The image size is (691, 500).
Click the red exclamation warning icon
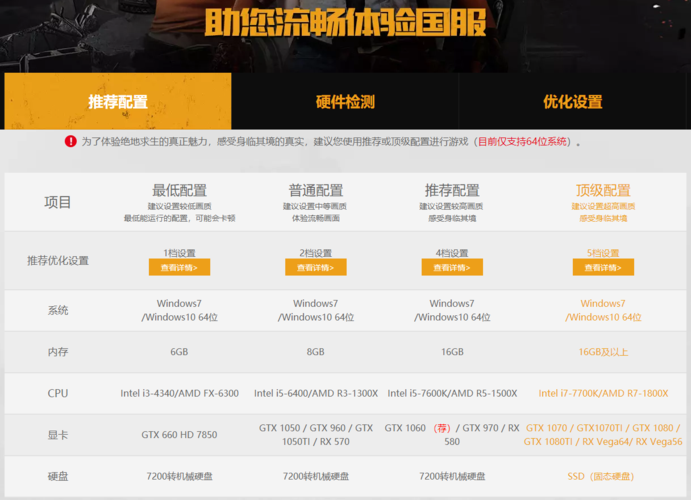[x=71, y=141]
